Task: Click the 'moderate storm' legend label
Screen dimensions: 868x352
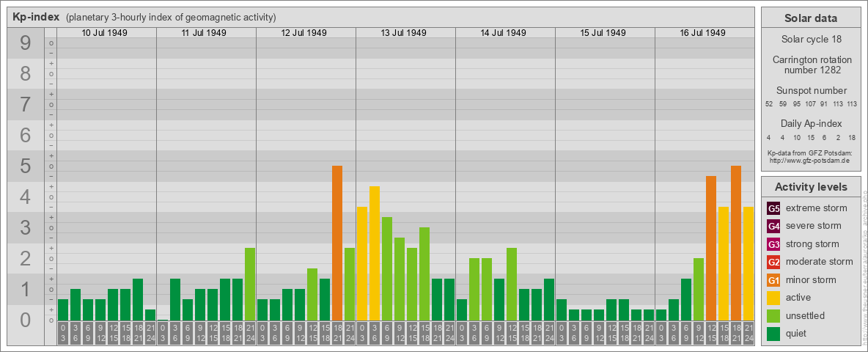Action: [x=820, y=262]
